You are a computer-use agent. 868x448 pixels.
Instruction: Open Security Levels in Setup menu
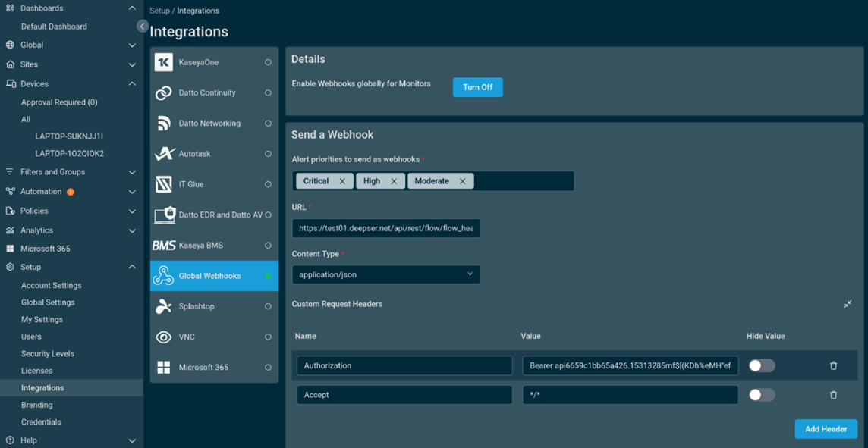[48, 353]
